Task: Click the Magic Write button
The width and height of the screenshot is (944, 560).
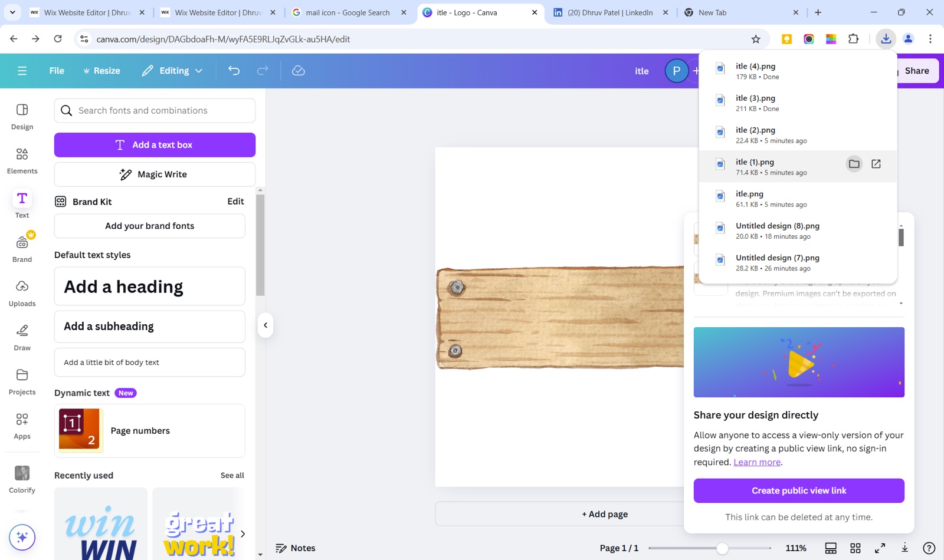Action: click(x=155, y=174)
